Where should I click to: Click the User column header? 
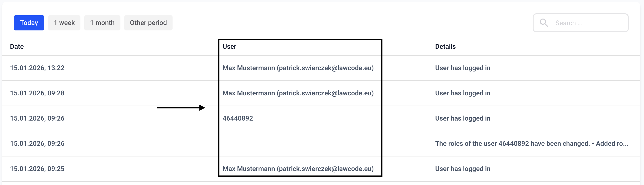(229, 46)
